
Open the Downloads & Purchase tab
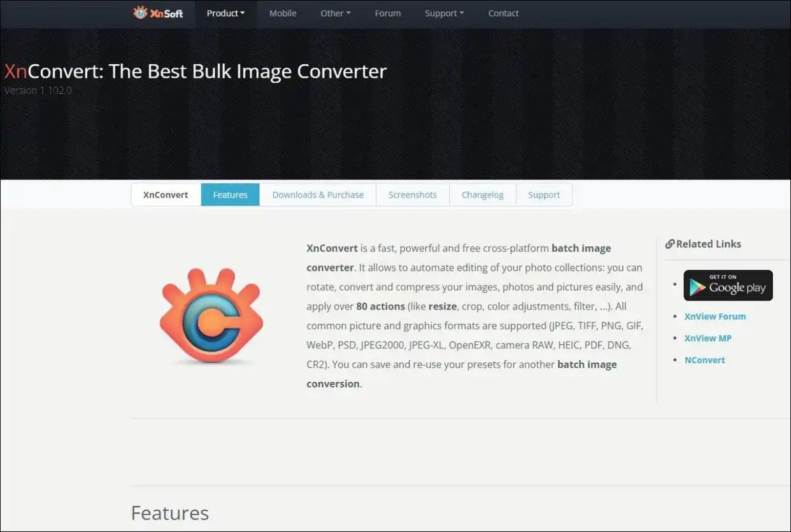point(318,195)
